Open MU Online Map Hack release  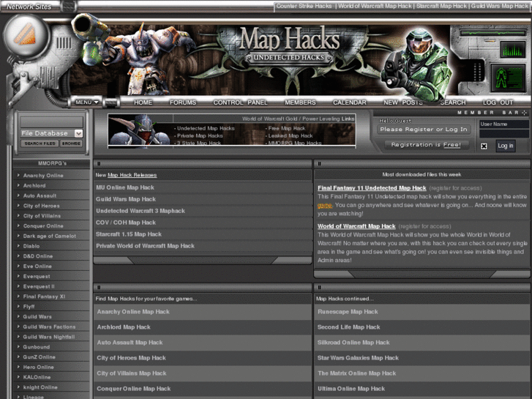tap(125, 187)
